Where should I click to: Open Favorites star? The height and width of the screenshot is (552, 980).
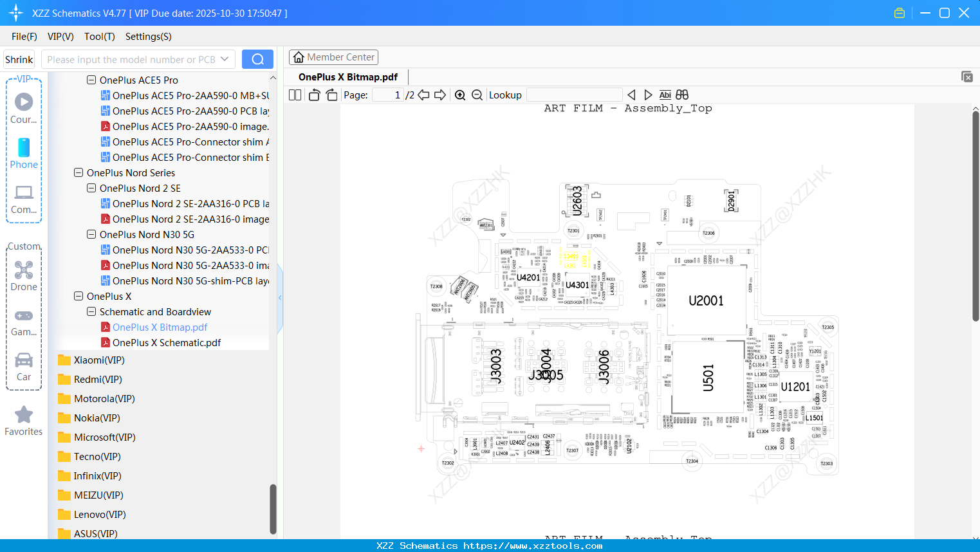point(24,421)
